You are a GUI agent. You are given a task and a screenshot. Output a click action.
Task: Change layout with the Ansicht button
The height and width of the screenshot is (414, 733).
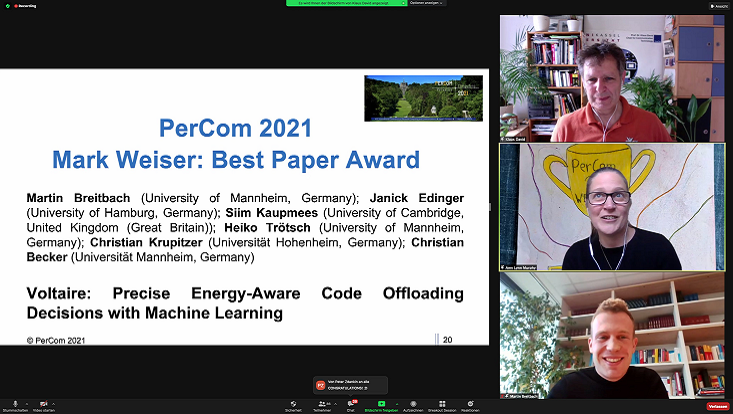[719, 6]
